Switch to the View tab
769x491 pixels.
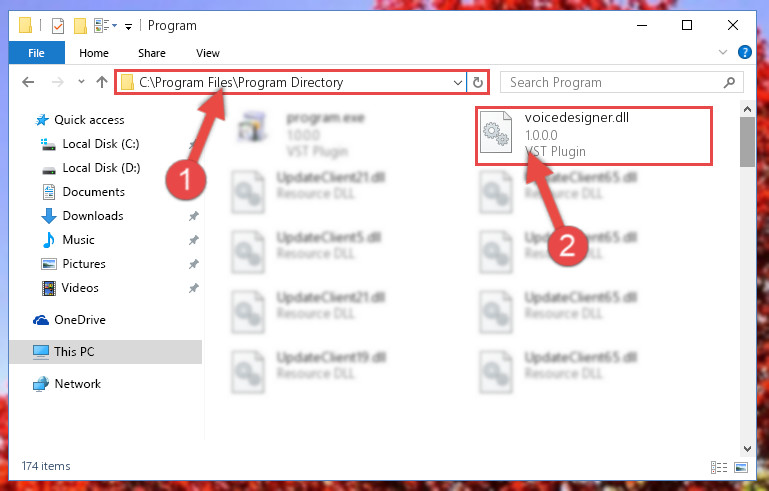pos(208,53)
